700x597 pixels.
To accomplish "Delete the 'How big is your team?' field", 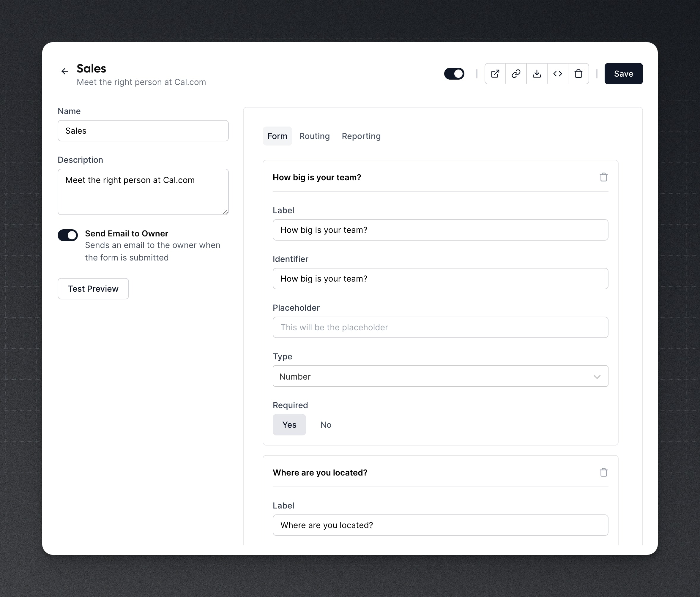I will point(604,177).
